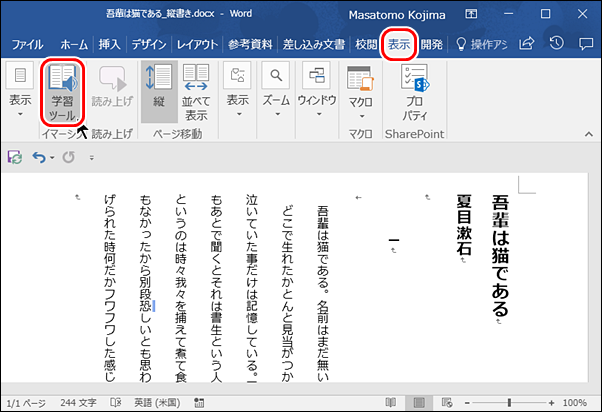Open the デザイン tab
The height and width of the screenshot is (412, 602).
[149, 45]
